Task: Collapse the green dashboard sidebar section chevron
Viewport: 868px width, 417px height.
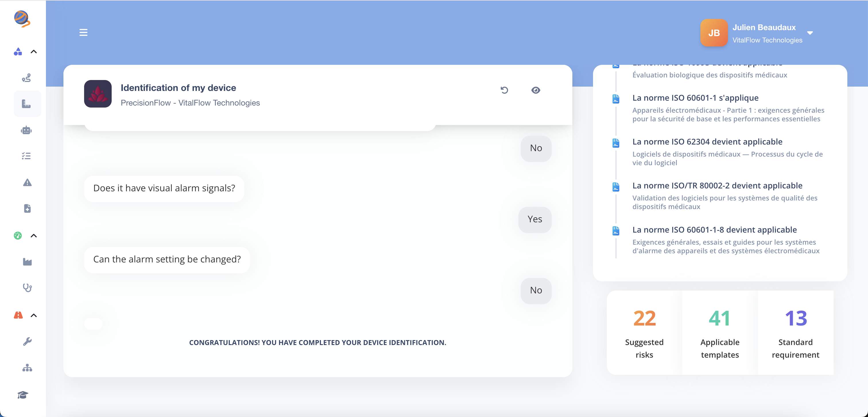Action: click(34, 235)
